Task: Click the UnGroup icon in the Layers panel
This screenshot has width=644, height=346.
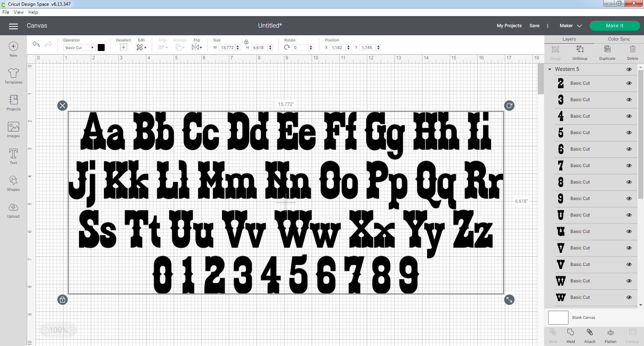Action: 580,52
